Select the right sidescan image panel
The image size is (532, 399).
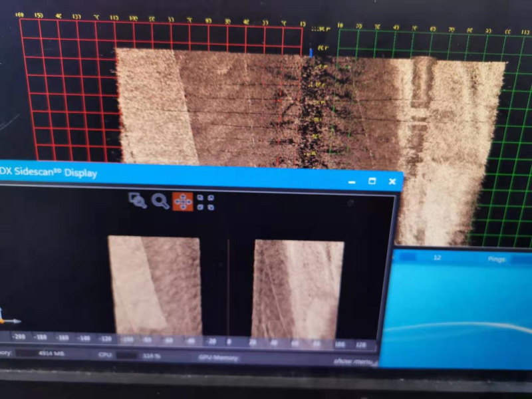[x=297, y=289]
